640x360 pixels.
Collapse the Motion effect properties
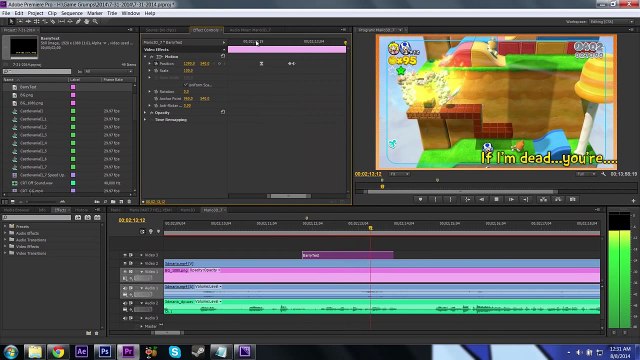tap(145, 57)
